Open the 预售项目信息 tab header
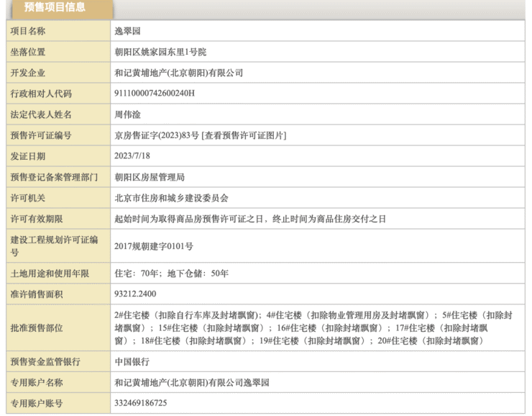Image resolution: width=532 pixels, height=416 pixels. tap(55, 8)
